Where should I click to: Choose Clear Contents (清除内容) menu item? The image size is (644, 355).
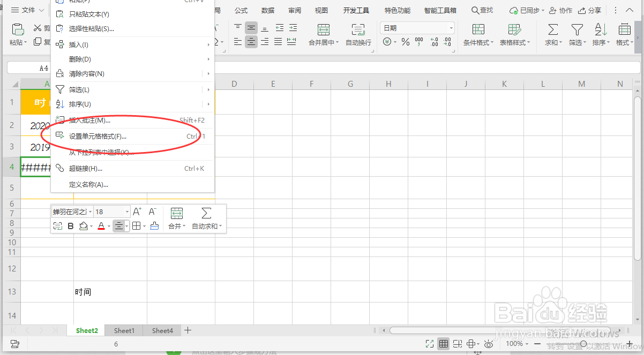coord(132,74)
